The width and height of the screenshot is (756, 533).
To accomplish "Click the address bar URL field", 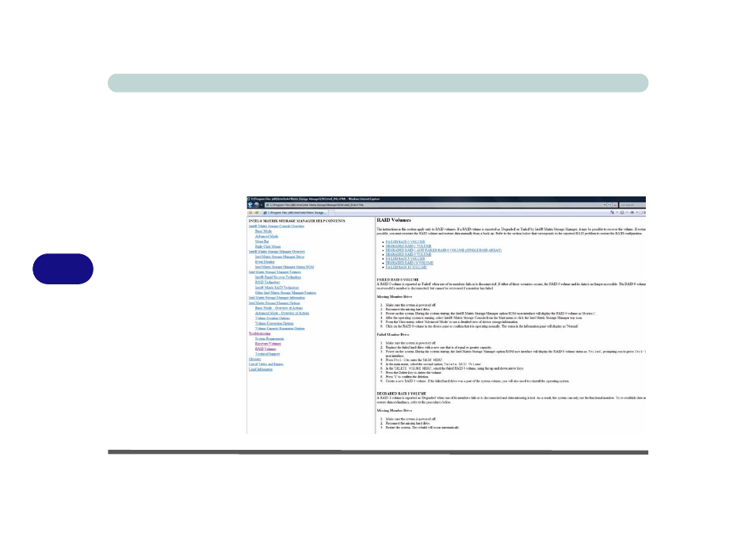I will pos(434,205).
